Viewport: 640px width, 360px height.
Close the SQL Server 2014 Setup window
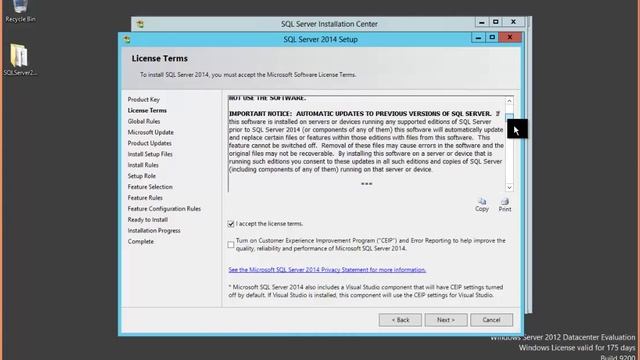tap(510, 38)
